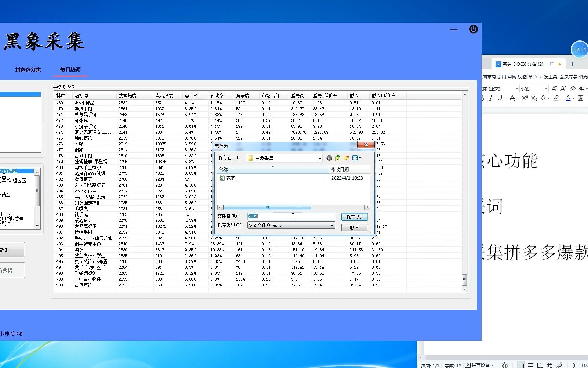Sort the file list by the 修改日期 column header
Image resolution: width=588 pixels, height=368 pixels.
point(350,169)
